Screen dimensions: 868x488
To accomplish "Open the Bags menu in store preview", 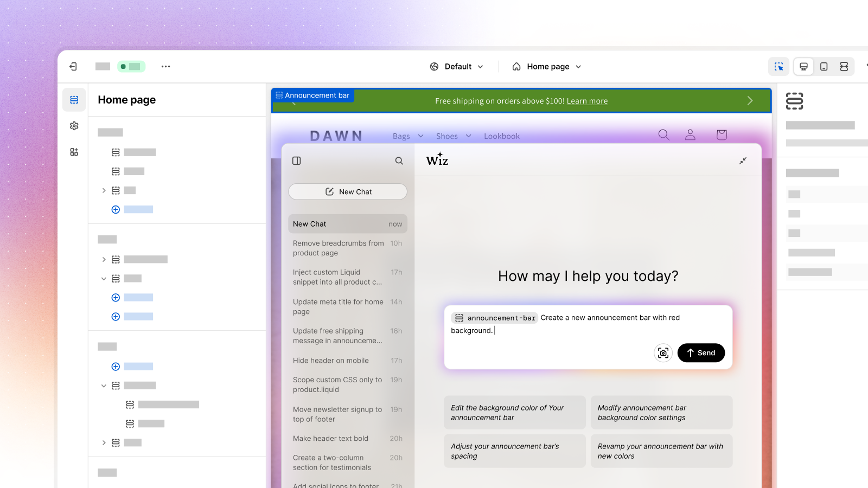I will pyautogui.click(x=408, y=136).
